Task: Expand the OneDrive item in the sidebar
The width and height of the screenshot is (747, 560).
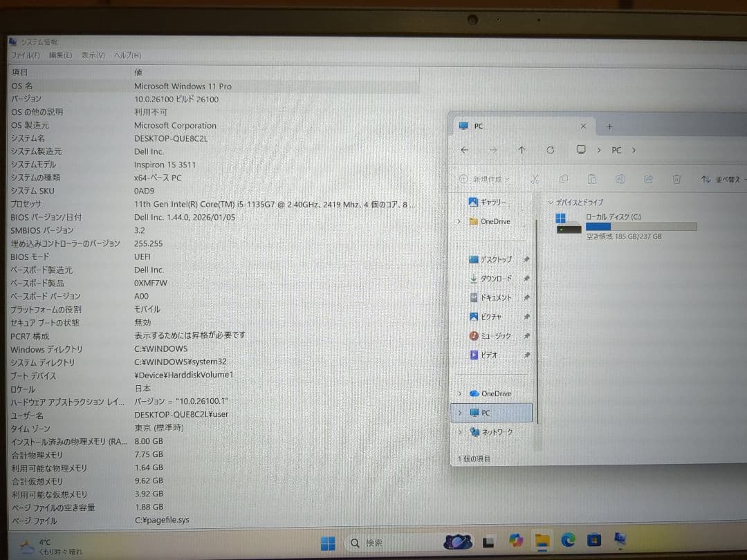Action: (459, 393)
